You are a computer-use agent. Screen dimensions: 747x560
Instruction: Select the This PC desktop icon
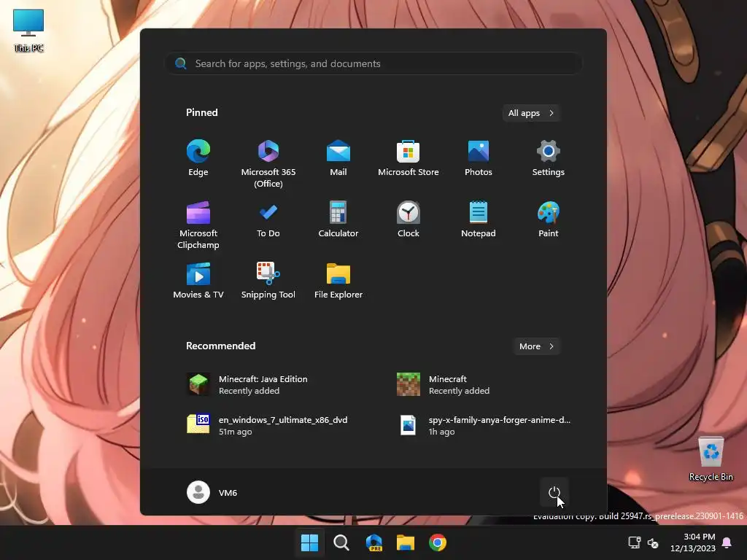[x=28, y=31]
